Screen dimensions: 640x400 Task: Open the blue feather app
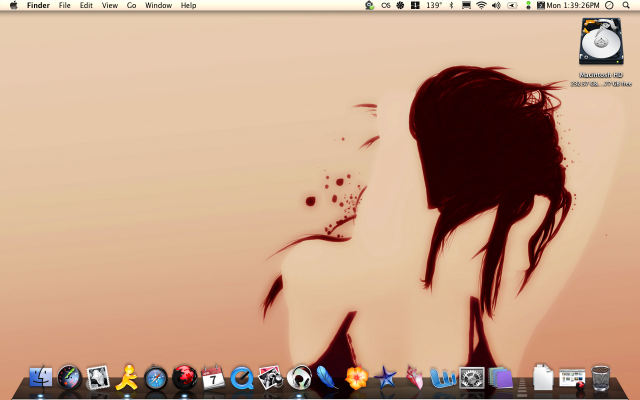327,377
